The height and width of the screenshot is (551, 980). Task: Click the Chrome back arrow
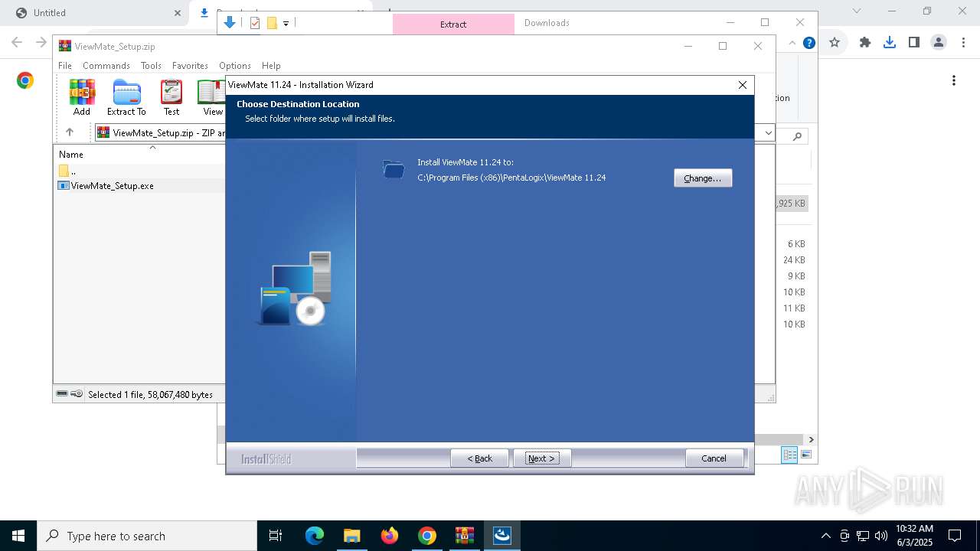coord(17,43)
